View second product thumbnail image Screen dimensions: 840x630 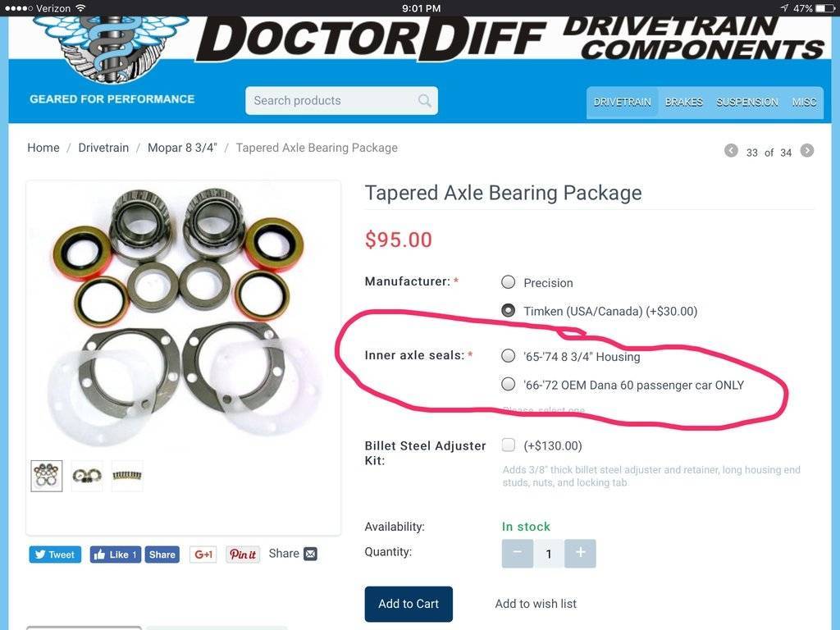pos(87,475)
